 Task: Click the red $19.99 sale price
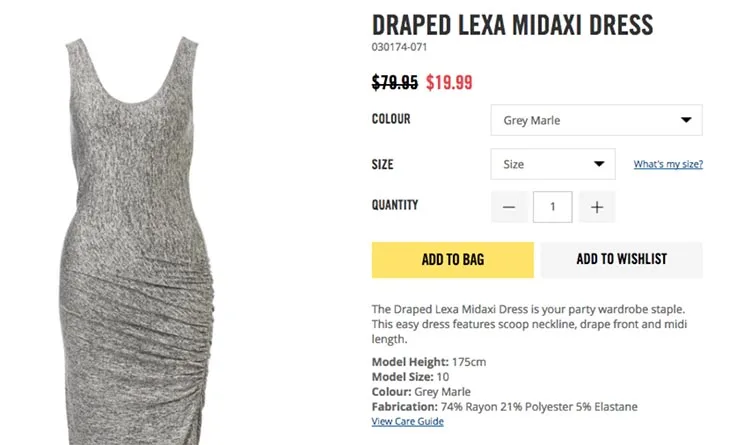(449, 82)
